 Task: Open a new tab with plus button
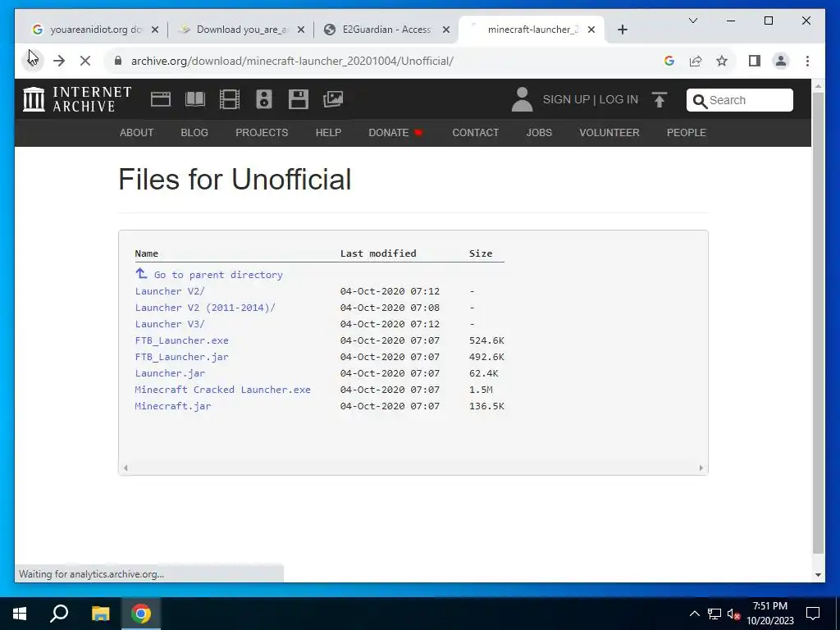click(622, 30)
